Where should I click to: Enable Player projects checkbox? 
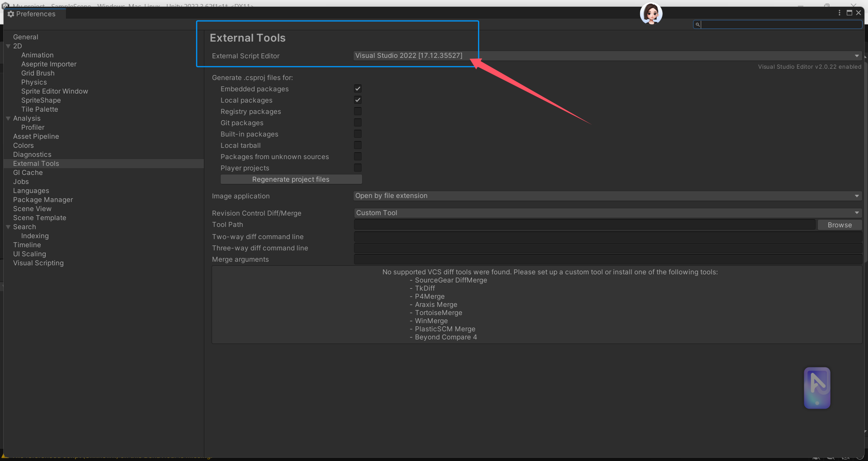(x=358, y=168)
